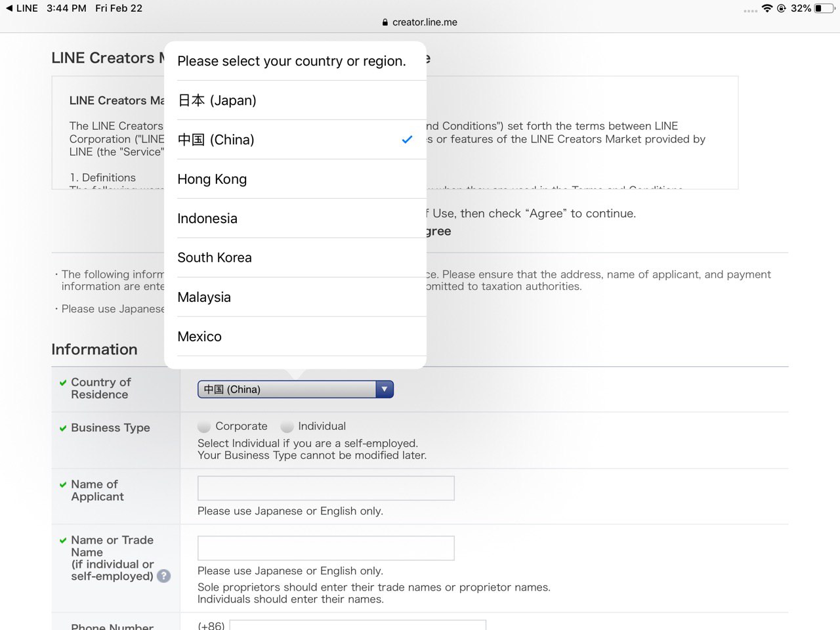Screen dimensions: 840x630
Task: Tap the rotation lock status icon
Action: tap(782, 9)
